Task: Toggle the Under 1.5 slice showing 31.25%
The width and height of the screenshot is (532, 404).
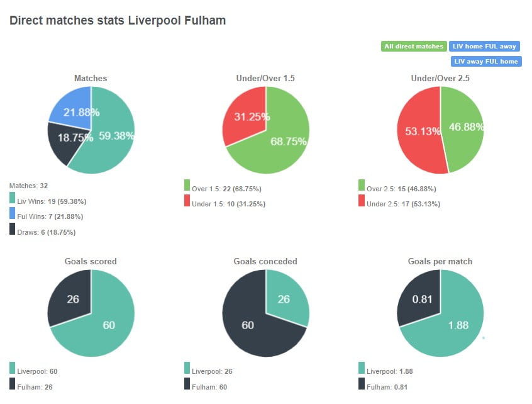Action: coord(252,116)
